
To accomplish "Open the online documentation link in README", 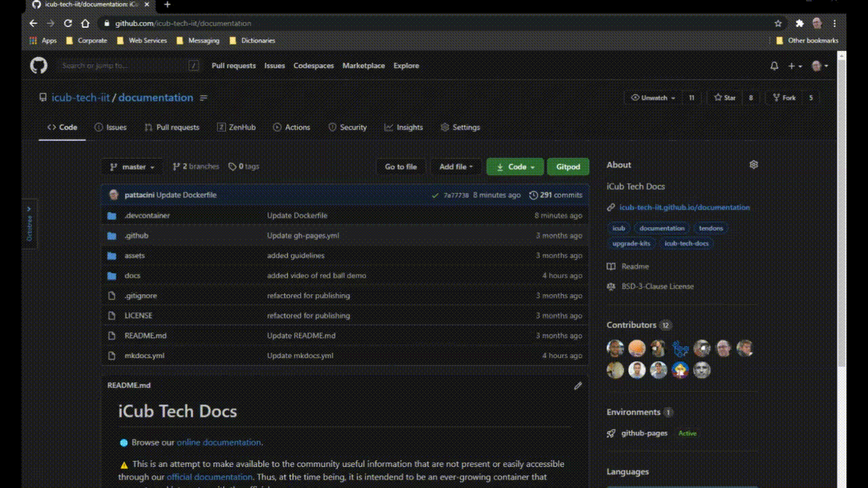I will 219,443.
